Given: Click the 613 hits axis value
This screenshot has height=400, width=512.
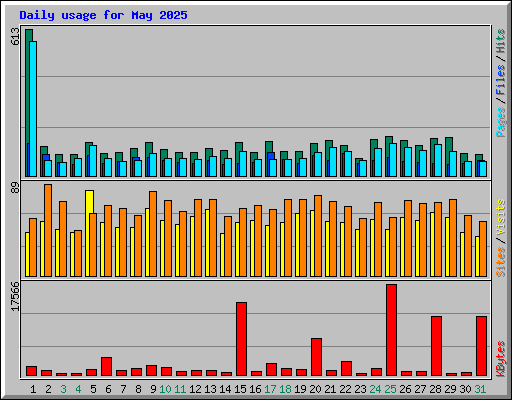Looking at the screenshot, I should [15, 37].
